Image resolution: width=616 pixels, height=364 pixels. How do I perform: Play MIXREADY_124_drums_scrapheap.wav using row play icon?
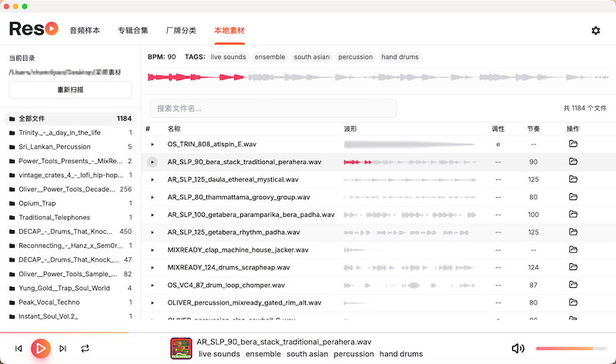click(152, 268)
